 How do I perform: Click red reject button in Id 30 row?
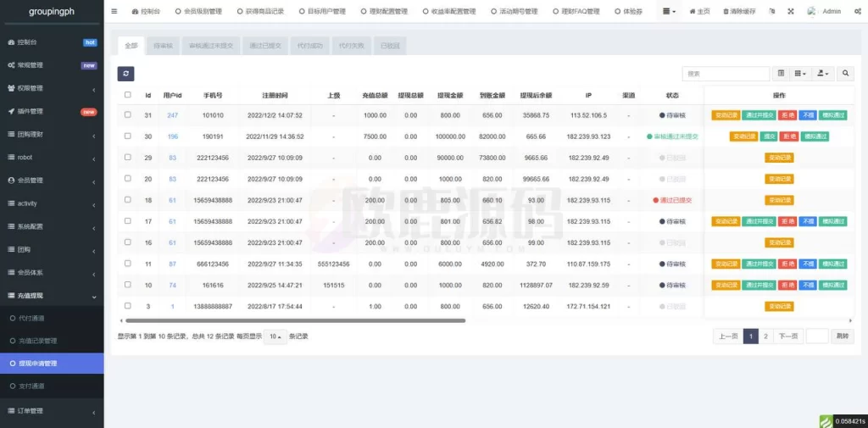pyautogui.click(x=789, y=136)
